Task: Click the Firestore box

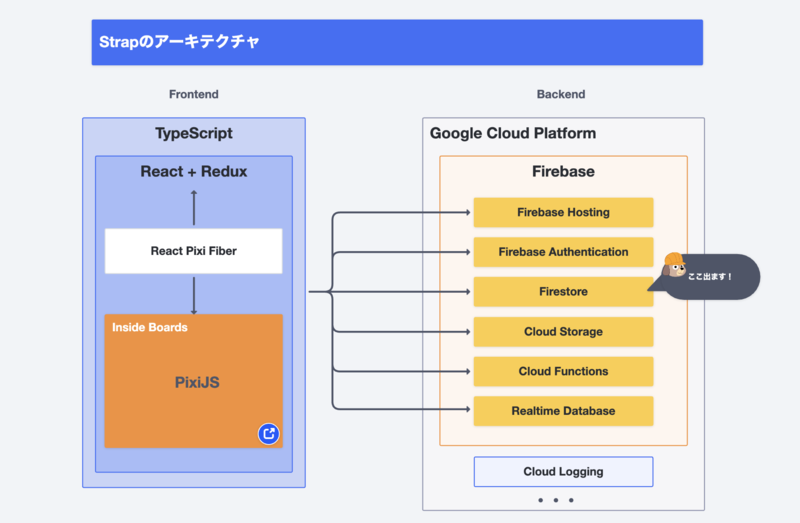Action: tap(563, 292)
